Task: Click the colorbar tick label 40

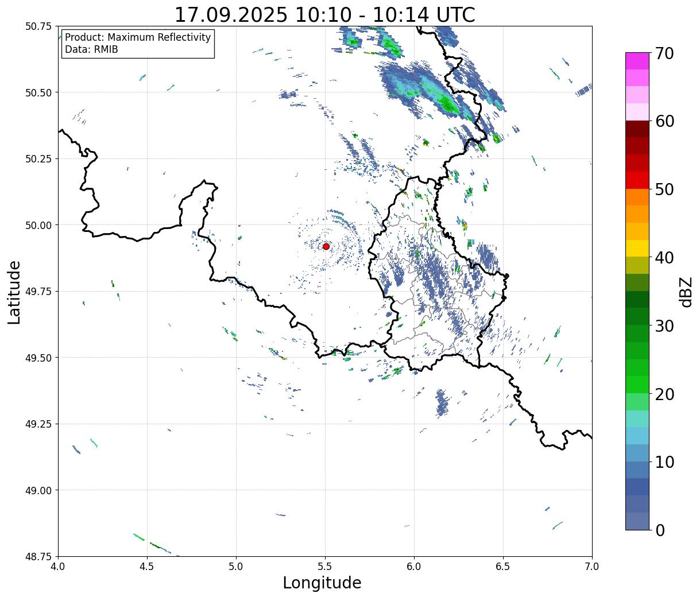Action: pyautogui.click(x=664, y=258)
